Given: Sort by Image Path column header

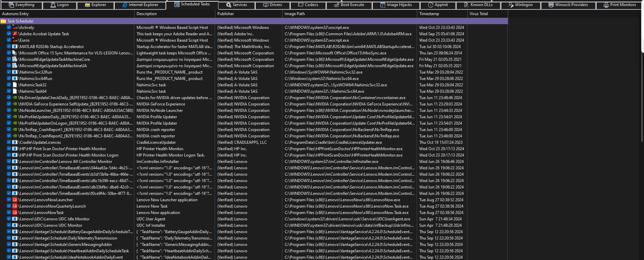Looking at the screenshot, I should 350,14.
